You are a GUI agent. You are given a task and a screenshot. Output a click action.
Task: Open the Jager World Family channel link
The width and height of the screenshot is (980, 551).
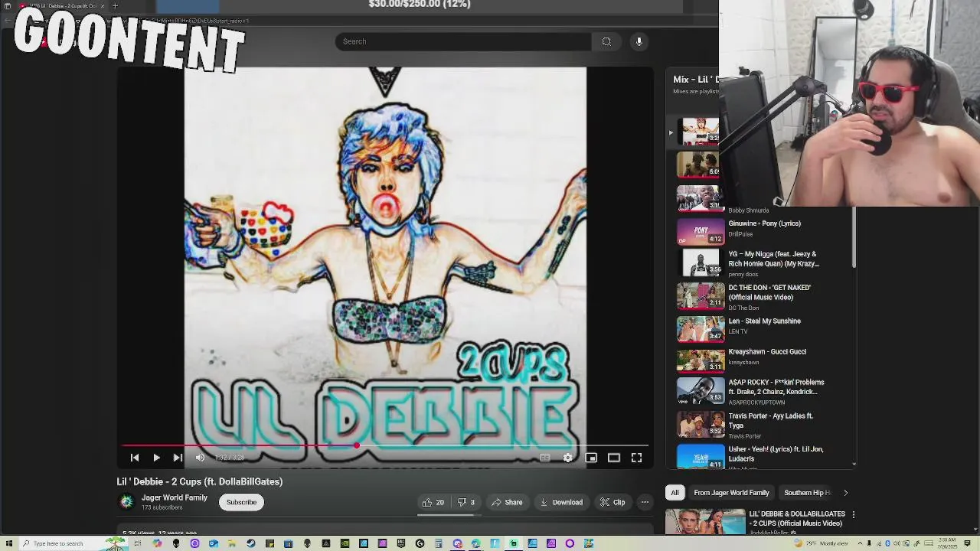click(175, 497)
